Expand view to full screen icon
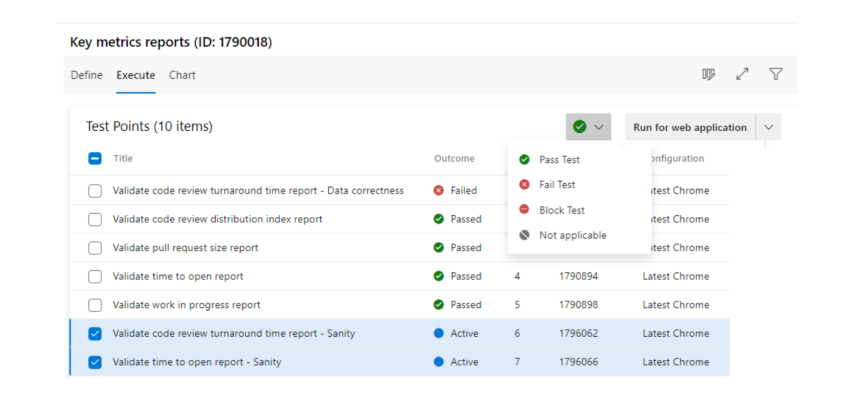The image size is (854, 398). click(x=742, y=75)
